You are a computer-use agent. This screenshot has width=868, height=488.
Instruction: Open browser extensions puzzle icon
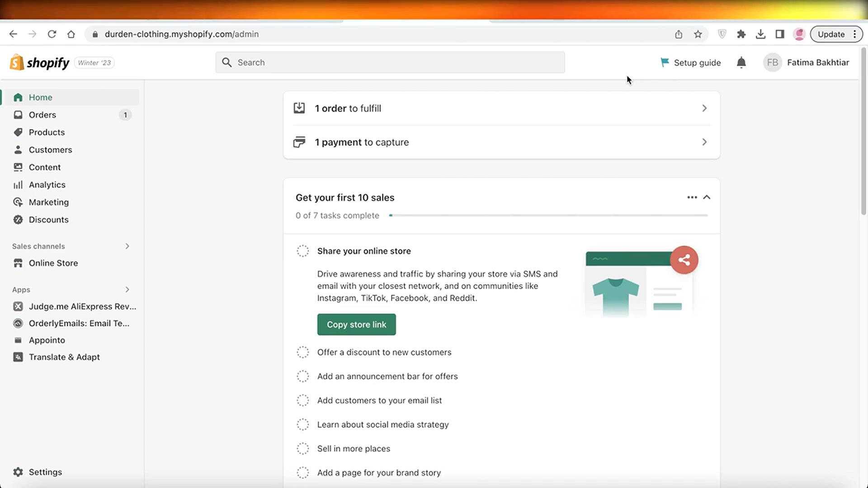(x=741, y=34)
